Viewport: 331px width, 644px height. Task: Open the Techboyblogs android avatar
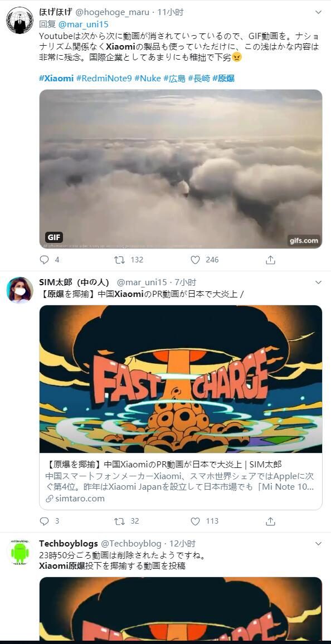(20, 552)
